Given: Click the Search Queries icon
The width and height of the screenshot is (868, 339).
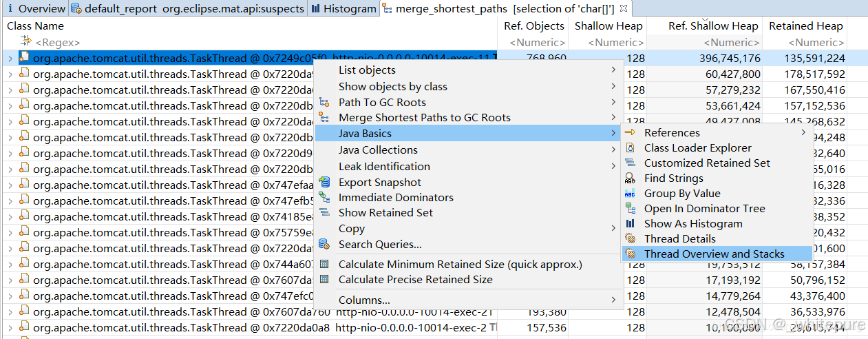Looking at the screenshot, I should (x=324, y=244).
